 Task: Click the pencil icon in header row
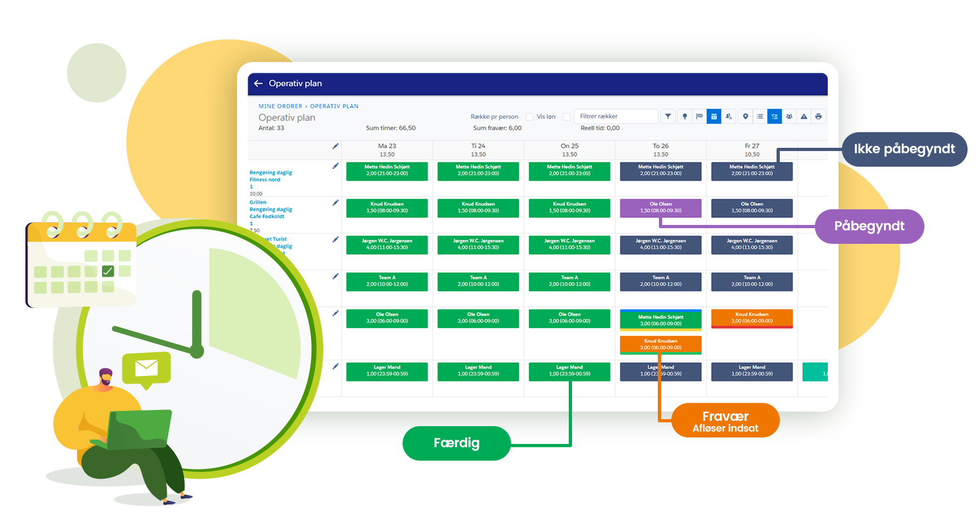335,146
